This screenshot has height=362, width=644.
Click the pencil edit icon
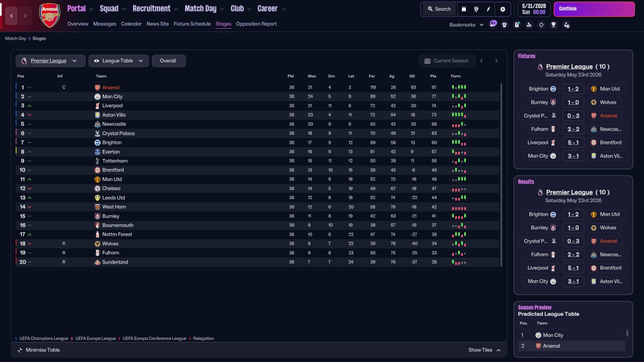[488, 9]
